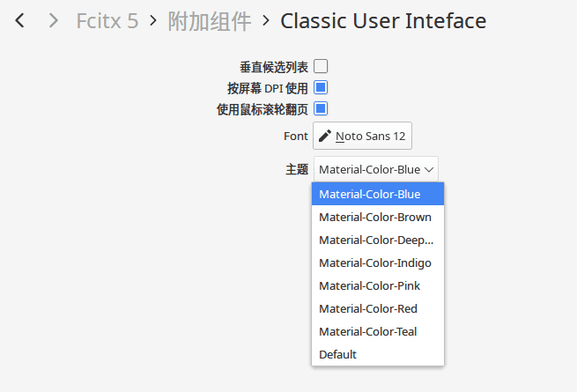The width and height of the screenshot is (577, 392).
Task: Pick the Material-Color-Deep… option
Action: [377, 240]
